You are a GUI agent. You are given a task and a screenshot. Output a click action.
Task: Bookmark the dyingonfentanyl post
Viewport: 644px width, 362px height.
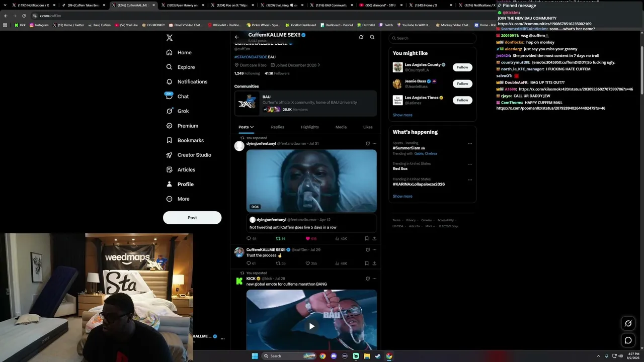point(367,238)
